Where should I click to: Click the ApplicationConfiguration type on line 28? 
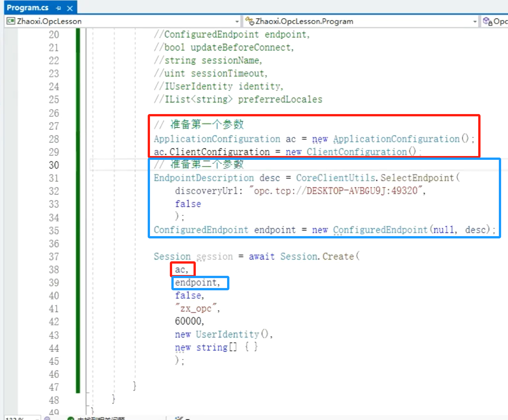217,139
